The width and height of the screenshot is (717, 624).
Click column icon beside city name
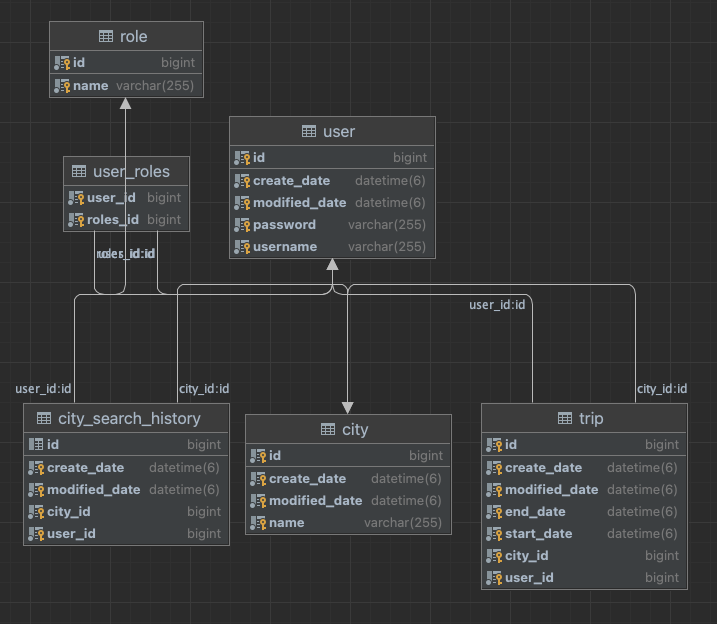point(258,523)
